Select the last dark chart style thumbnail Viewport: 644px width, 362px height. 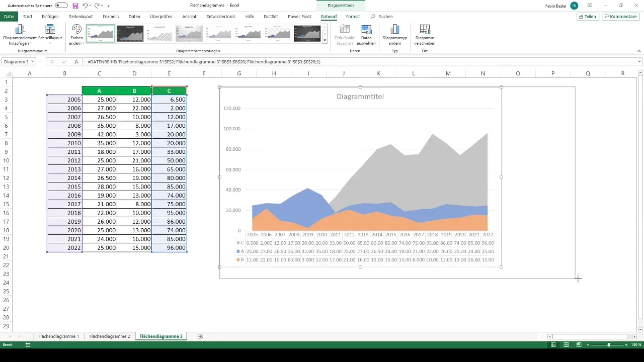(307, 33)
